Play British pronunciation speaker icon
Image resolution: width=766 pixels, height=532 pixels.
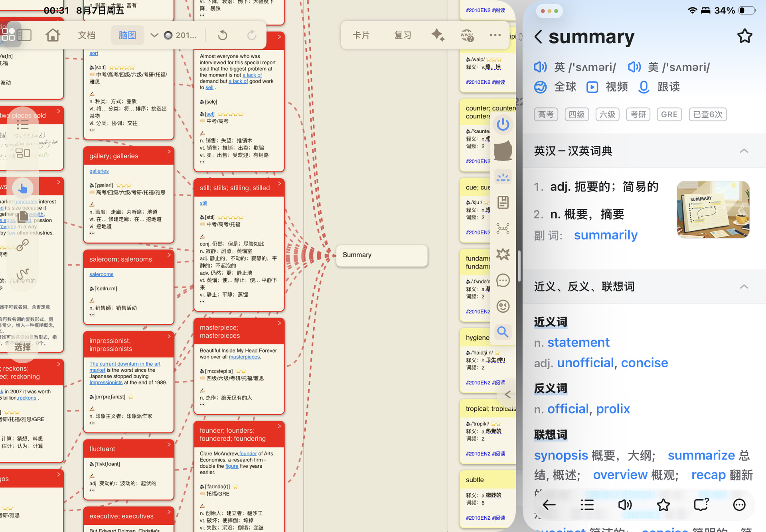pos(541,67)
